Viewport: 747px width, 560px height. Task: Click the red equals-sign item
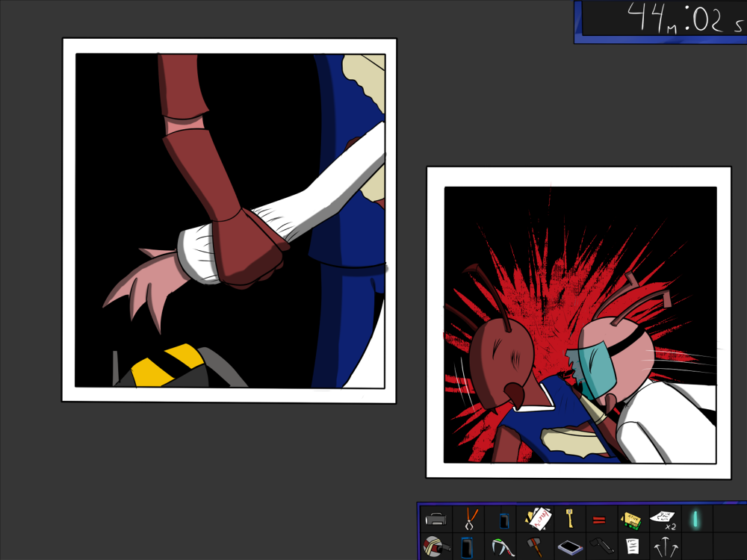598,519
